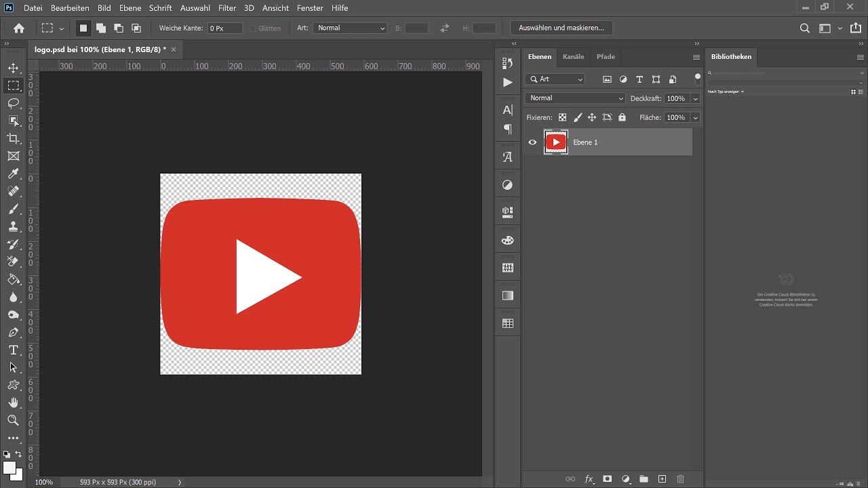The image size is (868, 488).
Task: Create a new layer icon
Action: (663, 479)
